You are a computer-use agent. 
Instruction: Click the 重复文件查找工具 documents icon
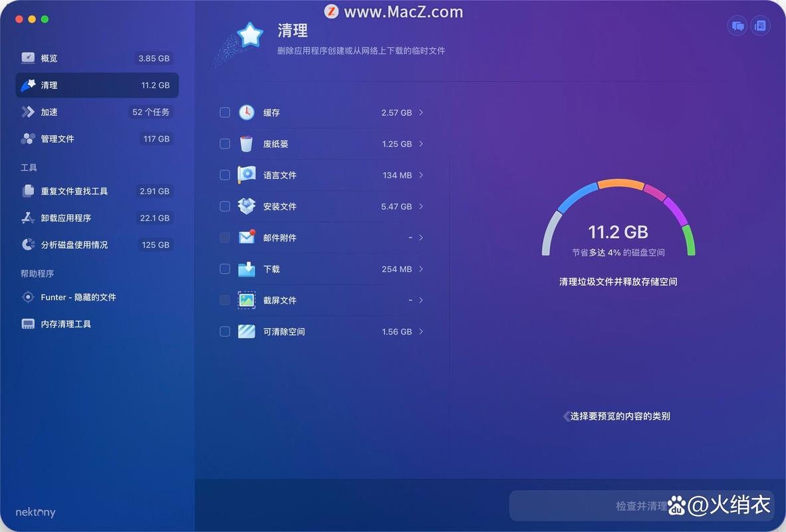coord(28,191)
